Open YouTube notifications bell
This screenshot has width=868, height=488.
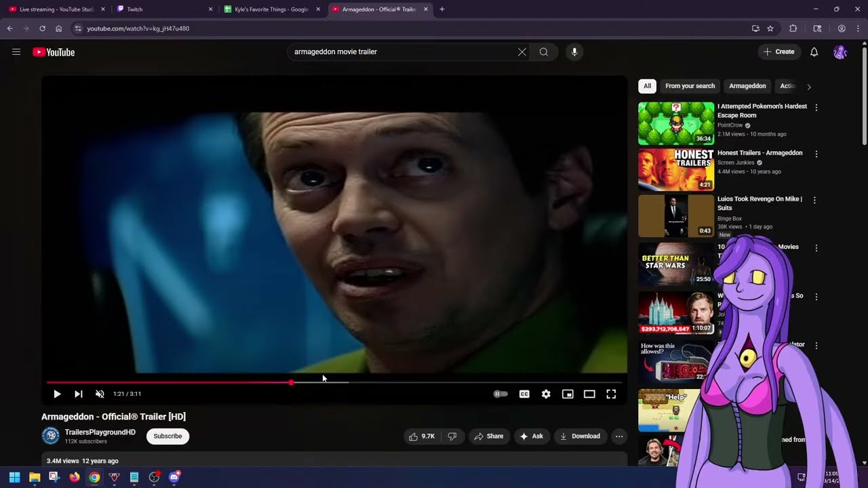(x=814, y=52)
